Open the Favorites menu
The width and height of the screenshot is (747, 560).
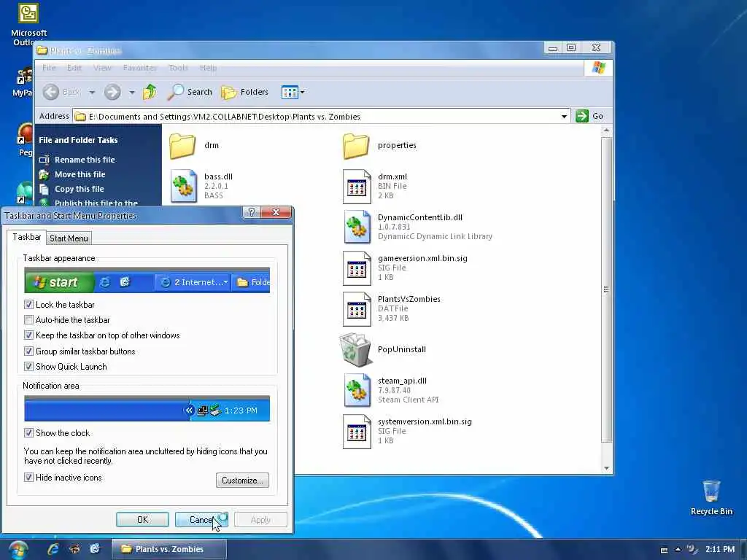(139, 68)
